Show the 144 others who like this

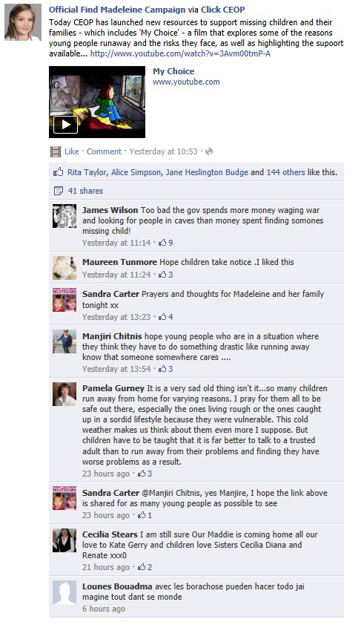285,172
